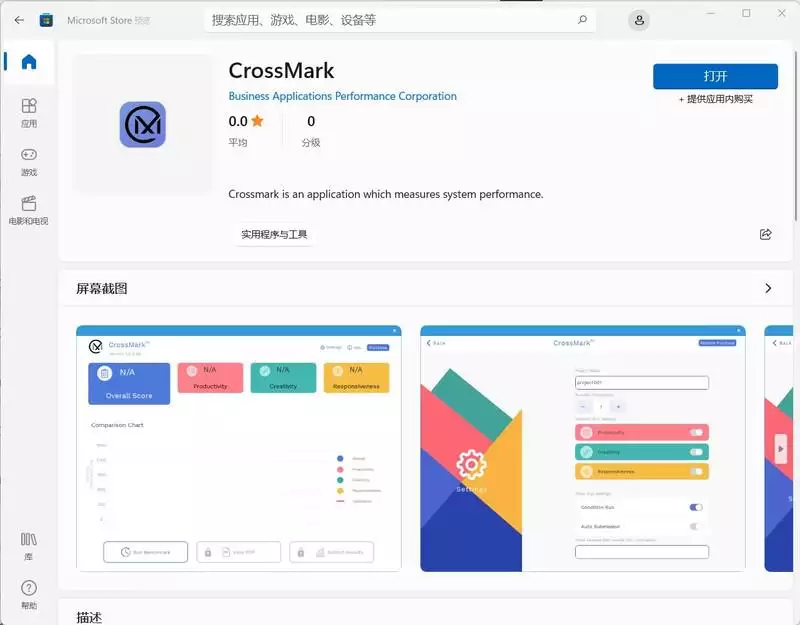Open the 应用 (Apps) sidebar section
This screenshot has width=800, height=625.
pos(29,113)
